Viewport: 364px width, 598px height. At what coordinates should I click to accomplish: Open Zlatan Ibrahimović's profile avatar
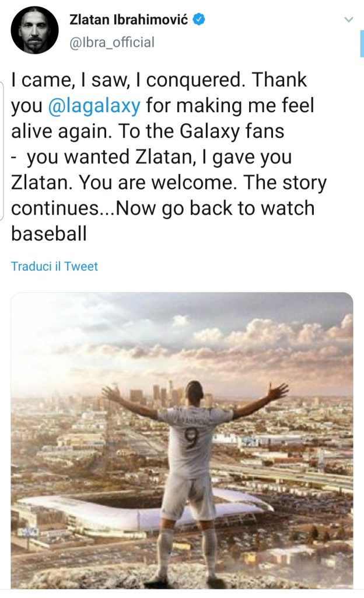click(34, 30)
